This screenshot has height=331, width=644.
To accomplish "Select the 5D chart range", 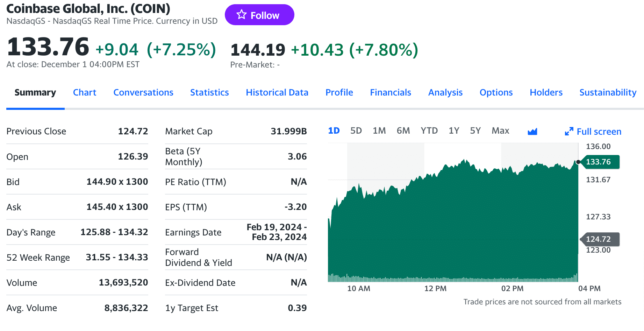I will tap(356, 131).
